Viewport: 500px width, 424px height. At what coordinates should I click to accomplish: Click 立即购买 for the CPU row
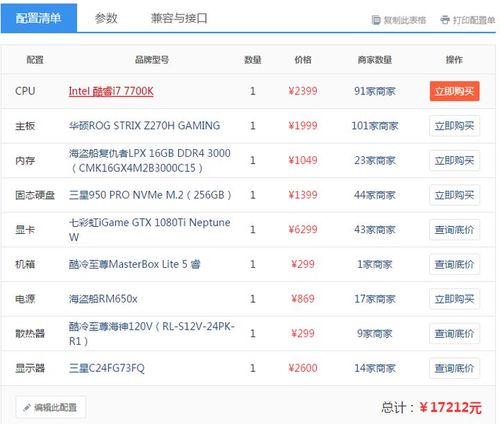[x=454, y=91]
